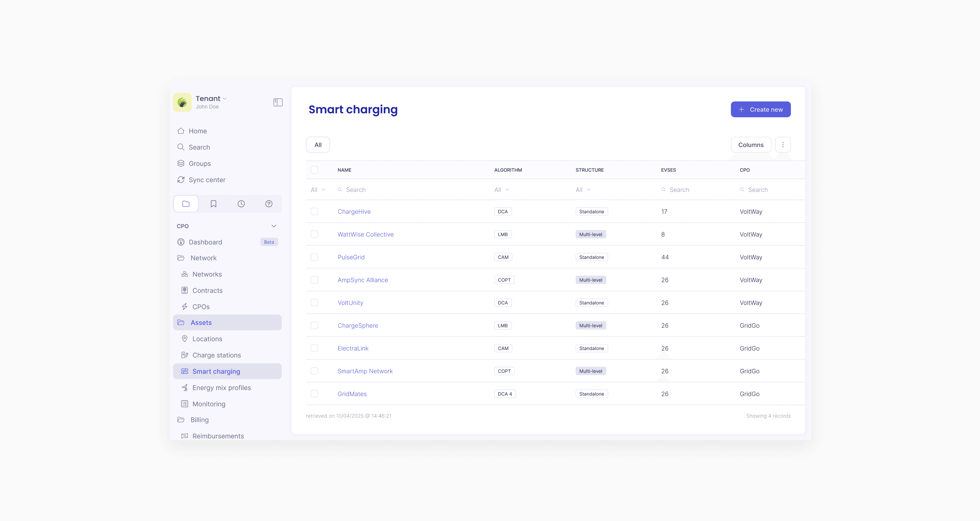Image resolution: width=980 pixels, height=521 pixels.
Task: Open the three-dot more options menu
Action: (783, 145)
